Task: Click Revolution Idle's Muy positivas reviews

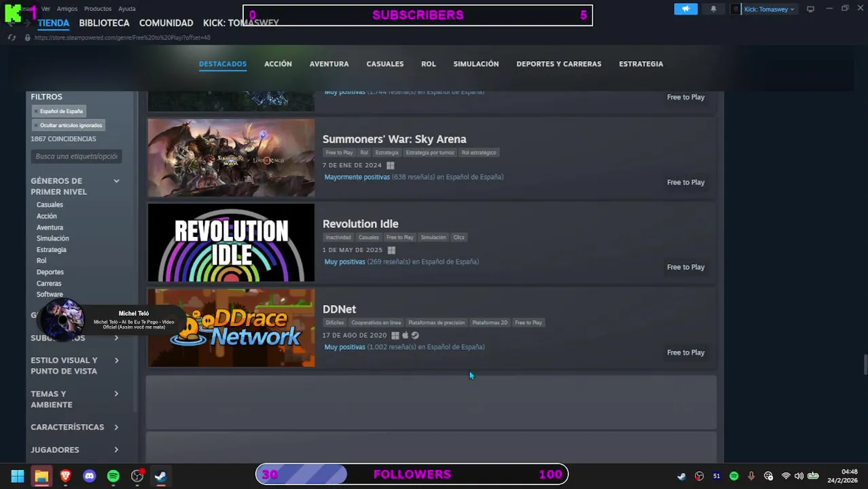Action: tap(345, 261)
